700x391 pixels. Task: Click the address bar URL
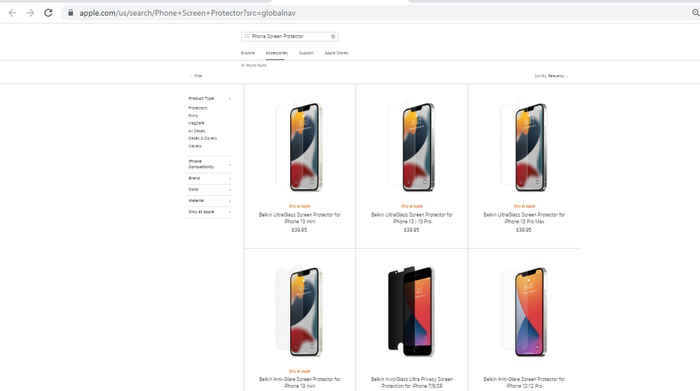188,13
